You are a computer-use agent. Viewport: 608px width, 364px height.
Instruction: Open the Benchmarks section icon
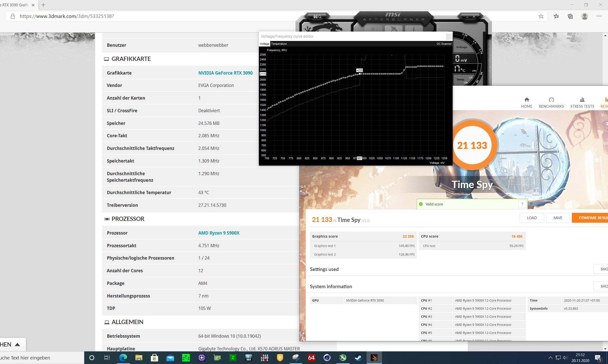(x=551, y=100)
